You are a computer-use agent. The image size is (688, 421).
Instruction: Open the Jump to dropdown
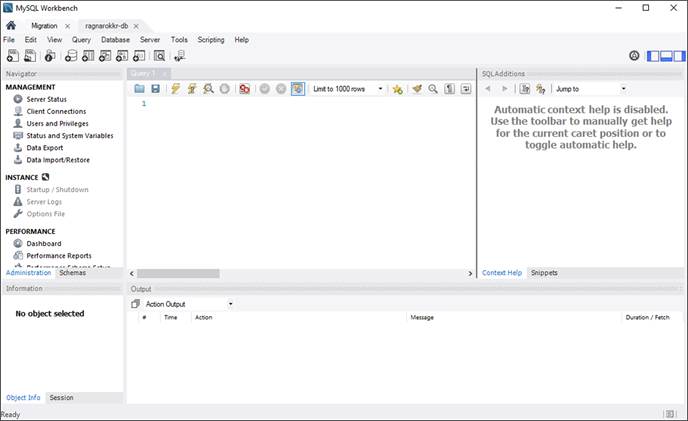click(x=590, y=89)
